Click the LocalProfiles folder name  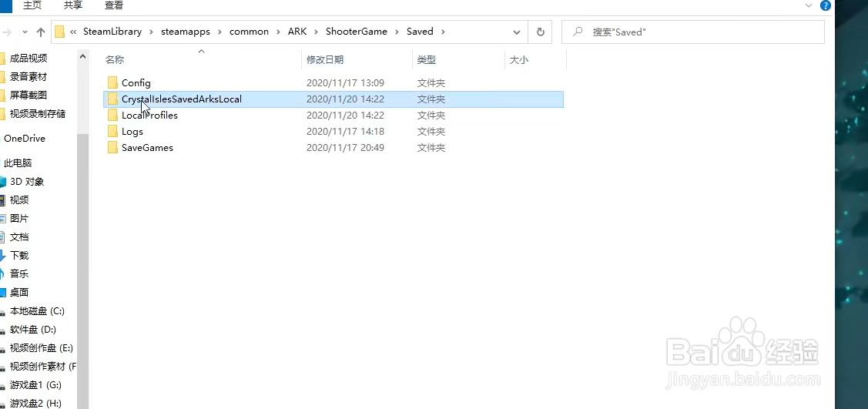click(149, 115)
